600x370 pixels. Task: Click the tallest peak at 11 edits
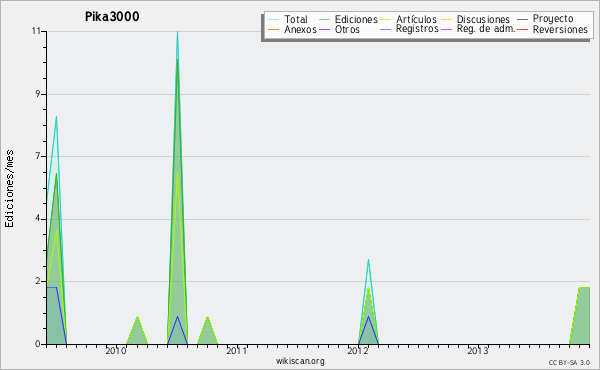177,32
